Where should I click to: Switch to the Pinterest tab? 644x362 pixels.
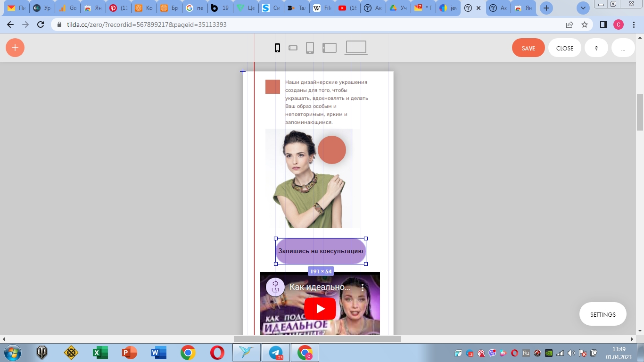[x=118, y=8]
